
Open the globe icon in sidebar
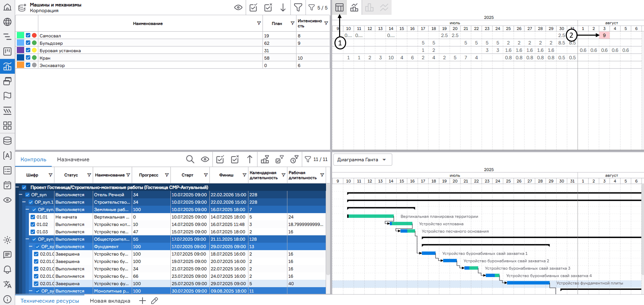7,22
